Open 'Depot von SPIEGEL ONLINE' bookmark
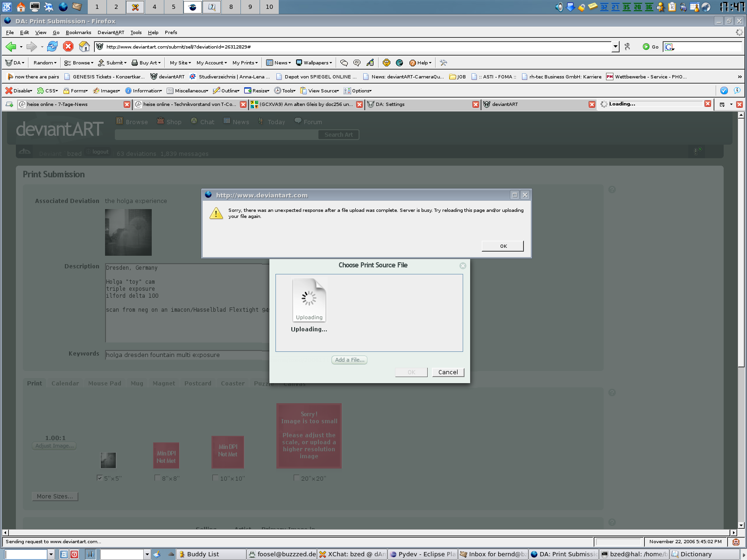Viewport: 747px width, 560px height. coord(316,77)
